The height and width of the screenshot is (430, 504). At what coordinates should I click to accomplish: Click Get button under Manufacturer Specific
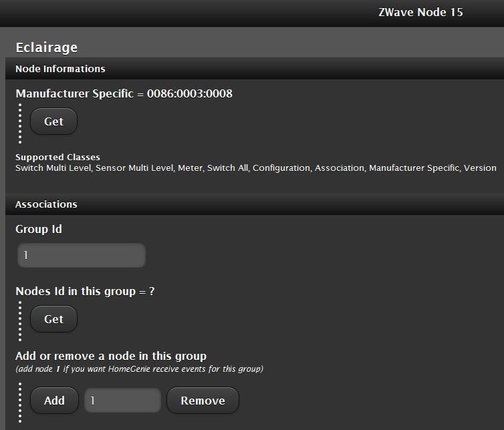[x=53, y=122]
